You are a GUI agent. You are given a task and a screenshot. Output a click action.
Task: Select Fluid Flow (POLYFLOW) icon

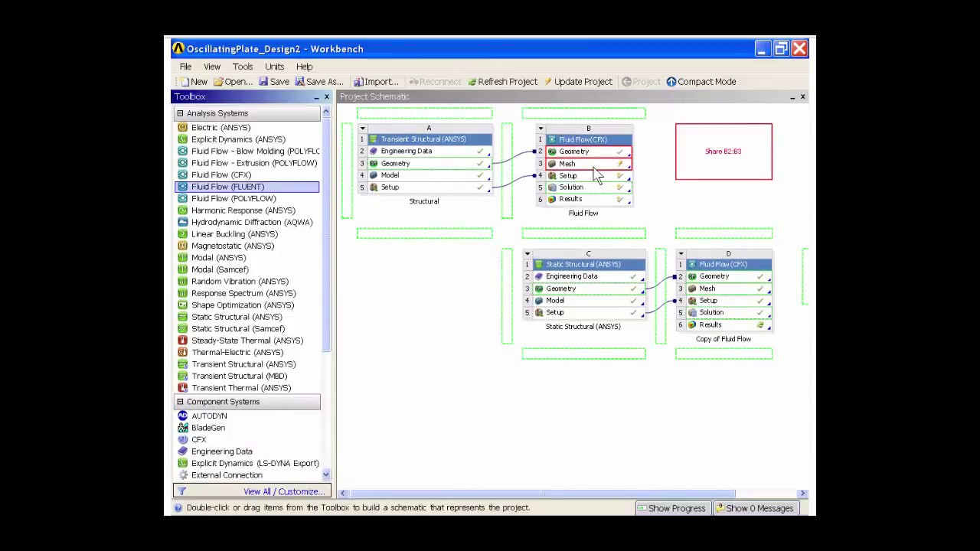182,199
